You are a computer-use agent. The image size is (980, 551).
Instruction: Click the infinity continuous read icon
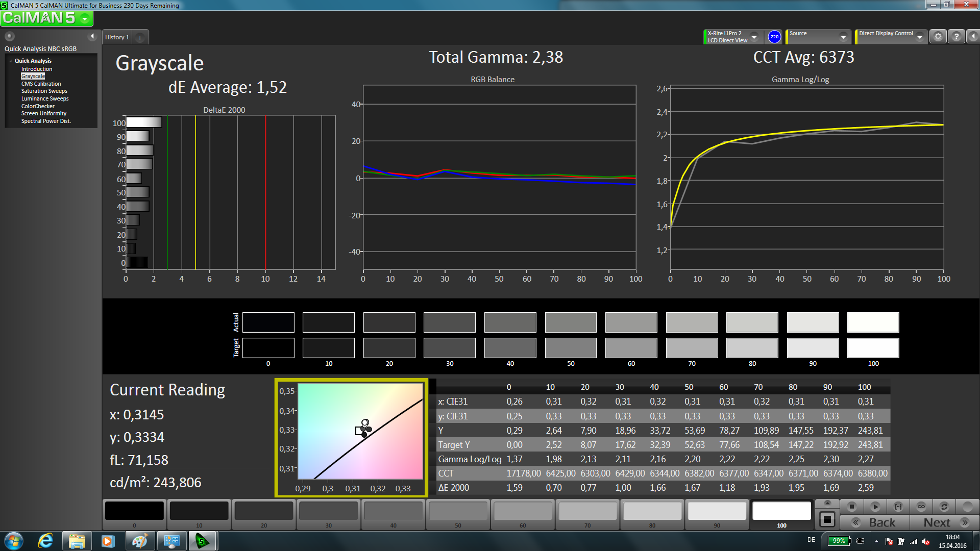[x=921, y=507]
